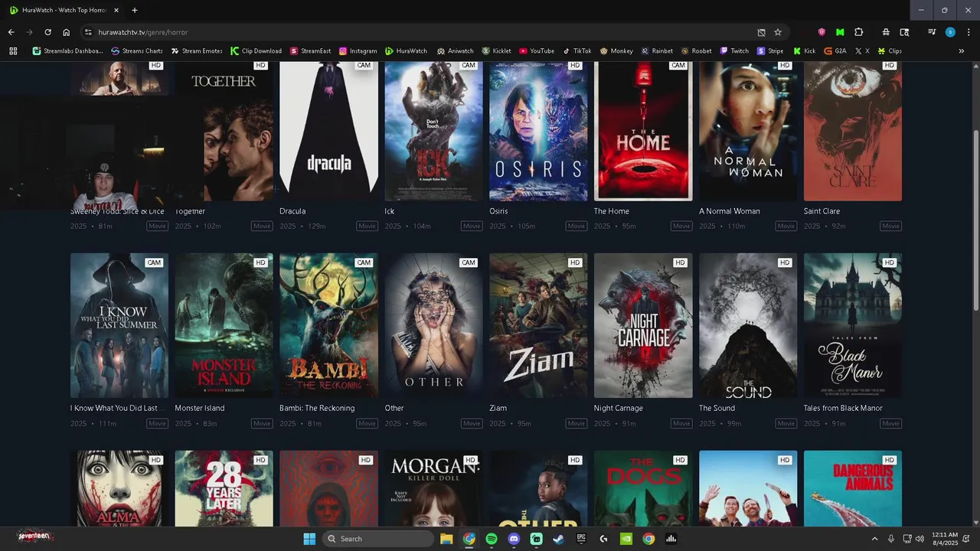Viewport: 980px width, 551px height.
Task: Reload the current page
Action: click(x=47, y=32)
